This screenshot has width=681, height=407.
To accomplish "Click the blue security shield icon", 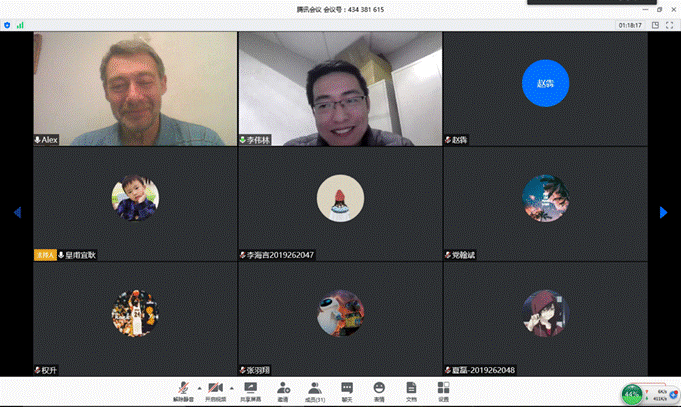I will point(7,25).
